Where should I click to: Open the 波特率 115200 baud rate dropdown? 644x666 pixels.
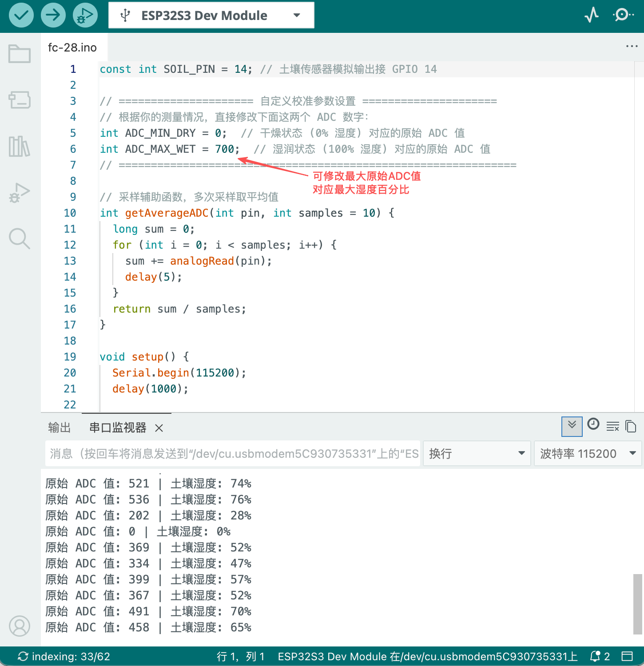(588, 453)
